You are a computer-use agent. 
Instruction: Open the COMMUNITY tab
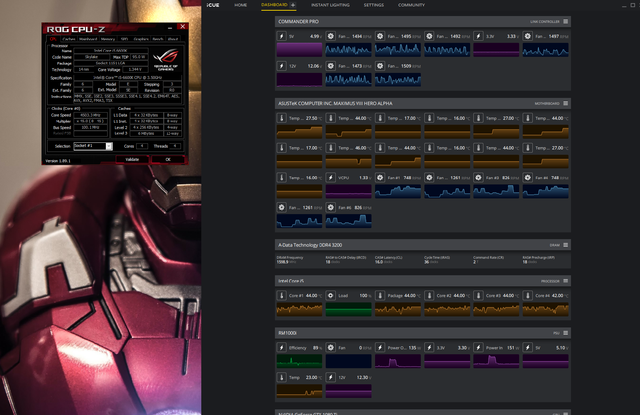411,5
